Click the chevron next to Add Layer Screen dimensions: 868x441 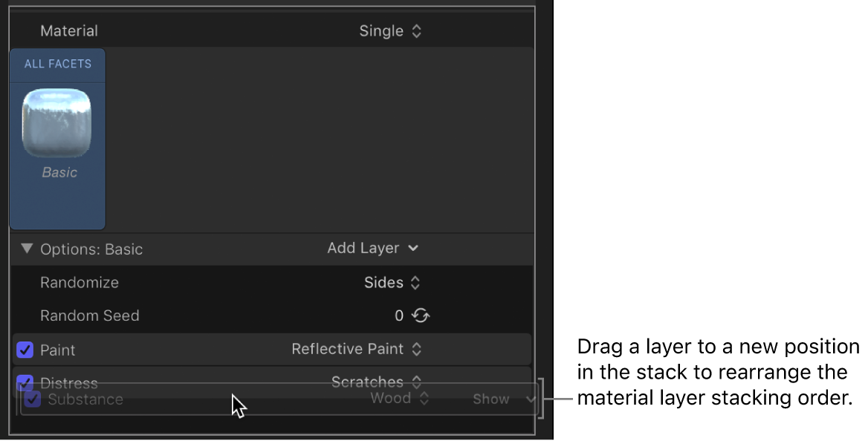413,248
